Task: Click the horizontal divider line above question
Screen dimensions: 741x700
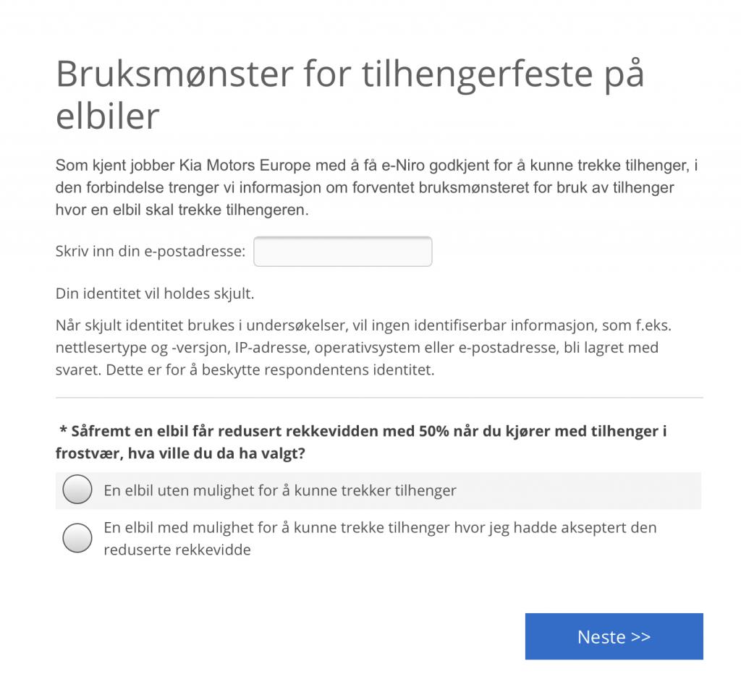Action: (x=379, y=398)
